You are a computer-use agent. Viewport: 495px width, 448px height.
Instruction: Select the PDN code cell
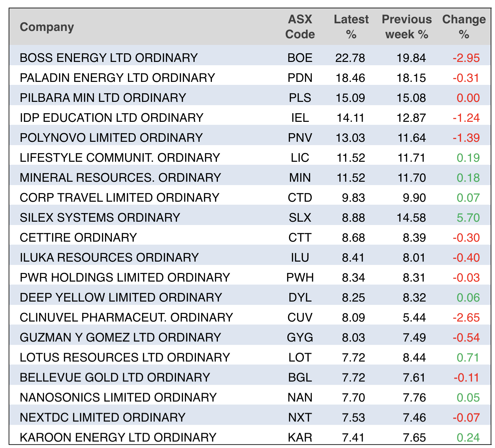coord(300,78)
